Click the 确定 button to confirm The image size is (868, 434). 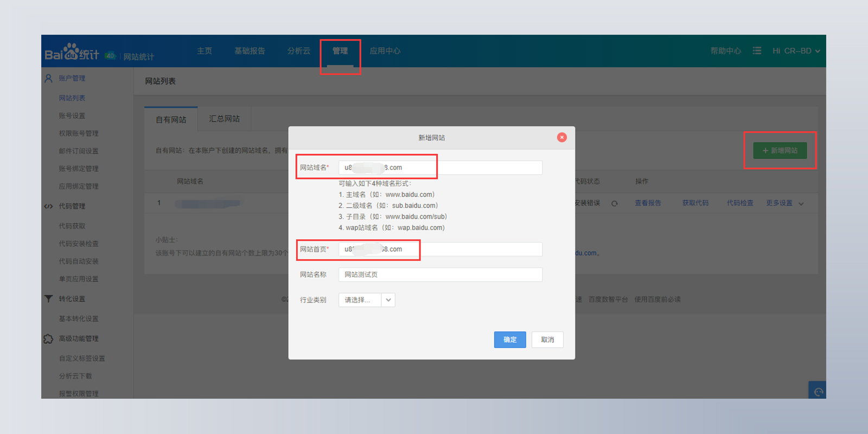(509, 340)
